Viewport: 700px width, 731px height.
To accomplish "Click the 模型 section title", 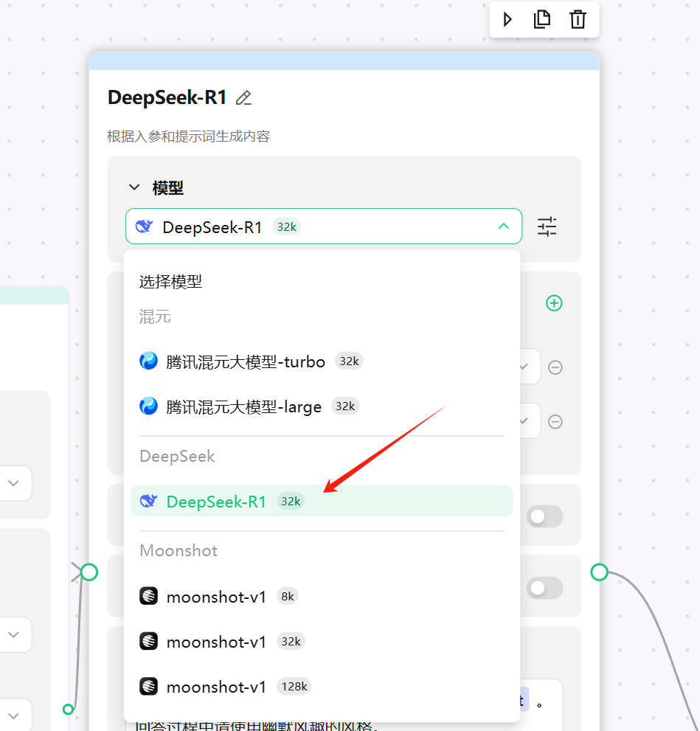I will [x=167, y=188].
